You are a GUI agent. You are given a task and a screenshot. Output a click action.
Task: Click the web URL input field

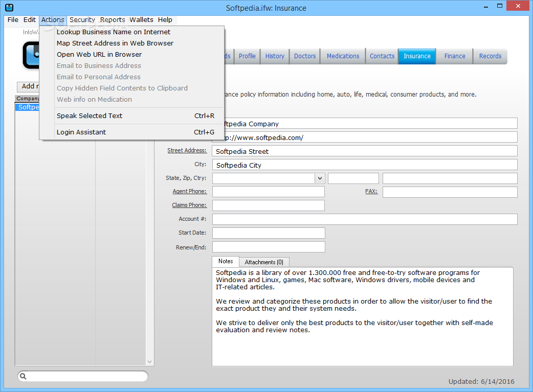tap(371, 137)
